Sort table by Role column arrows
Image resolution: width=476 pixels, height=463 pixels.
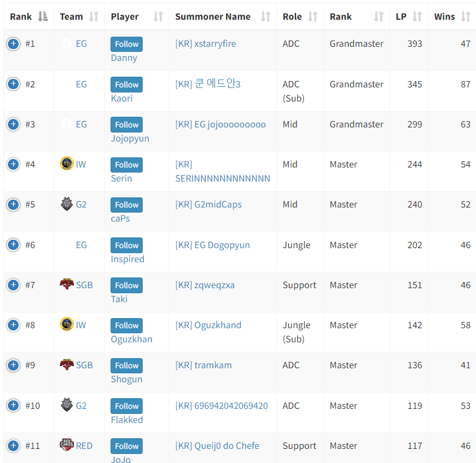(312, 16)
